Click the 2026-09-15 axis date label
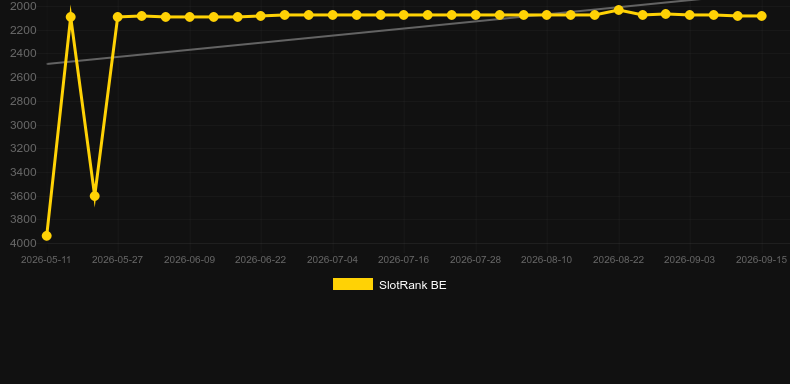Screen dimensions: 790x384 [761, 260]
